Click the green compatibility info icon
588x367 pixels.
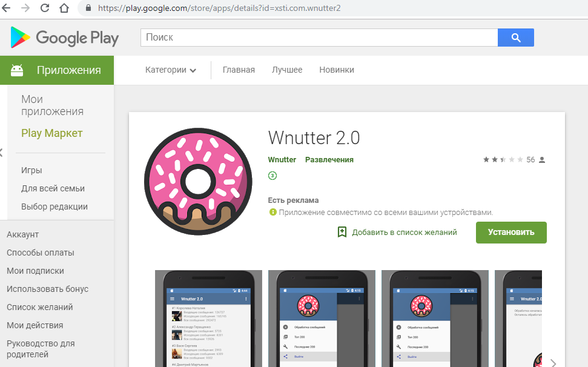273,212
